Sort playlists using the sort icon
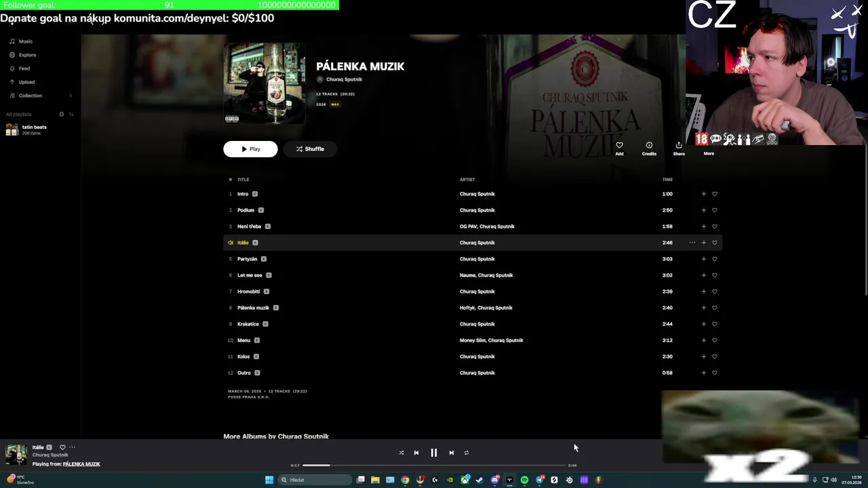868x488 pixels. [71, 114]
